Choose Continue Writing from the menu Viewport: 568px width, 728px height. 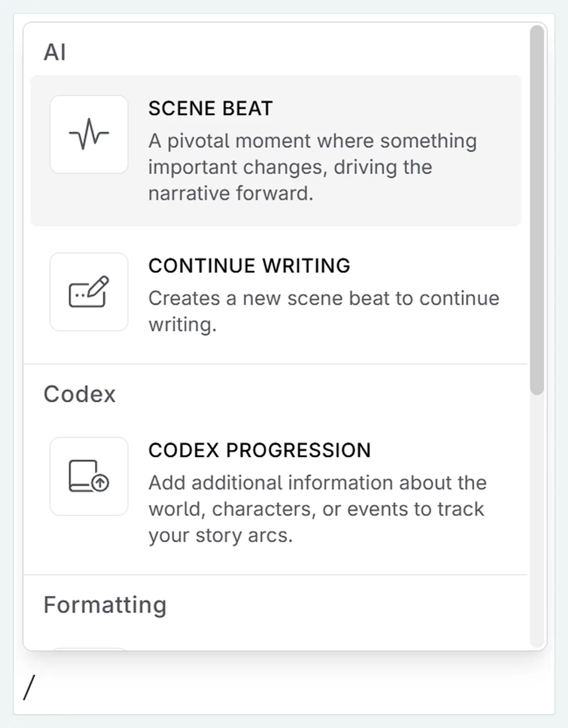click(276, 292)
